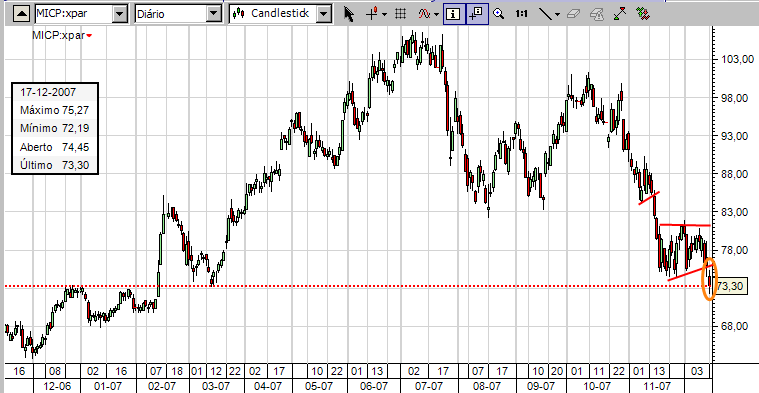Click the 03-07 month label
This screenshot has width=759, height=393.
point(215,386)
